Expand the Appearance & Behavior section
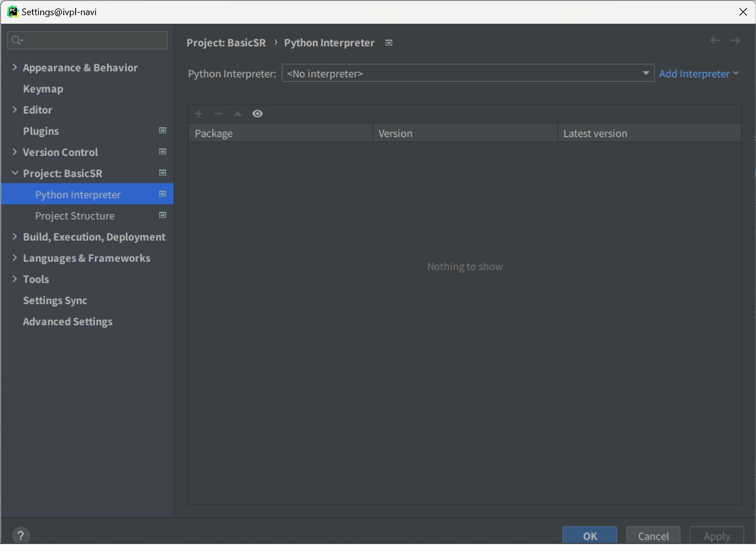This screenshot has height=553, width=756. pyautogui.click(x=15, y=67)
